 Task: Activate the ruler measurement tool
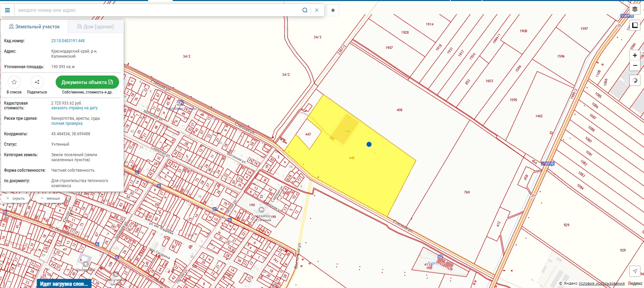point(635,25)
